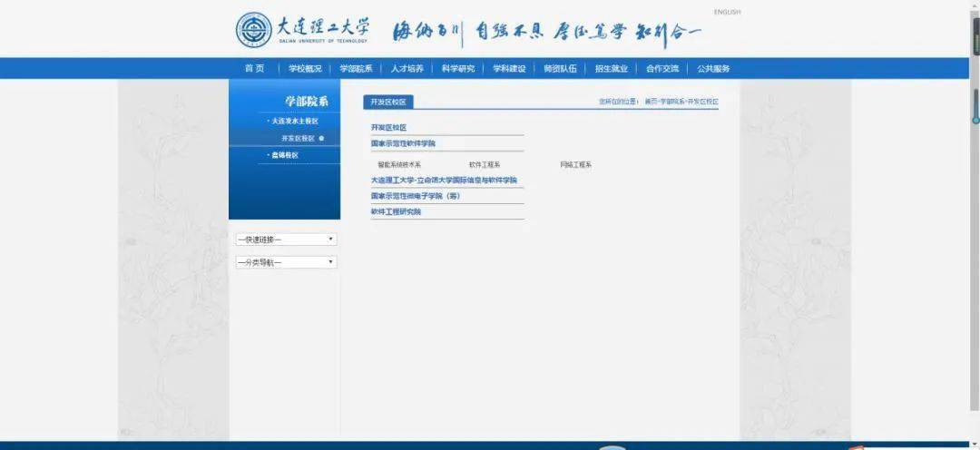Open the 人才培养 navigation menu

pos(407,69)
